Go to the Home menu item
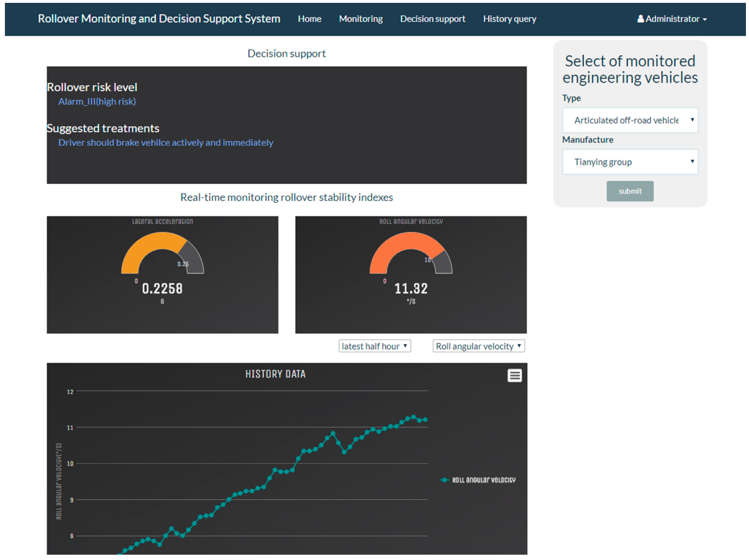The width and height of the screenshot is (749, 560). [x=309, y=19]
